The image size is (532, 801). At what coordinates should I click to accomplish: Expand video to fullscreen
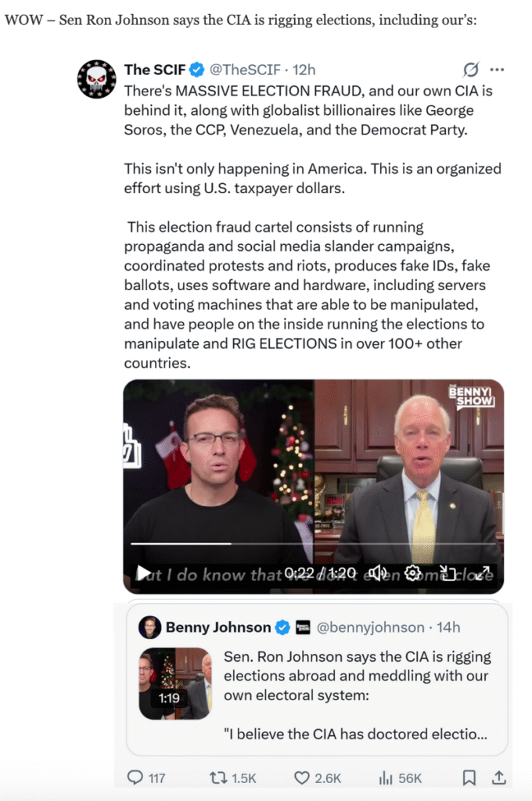coord(482,573)
